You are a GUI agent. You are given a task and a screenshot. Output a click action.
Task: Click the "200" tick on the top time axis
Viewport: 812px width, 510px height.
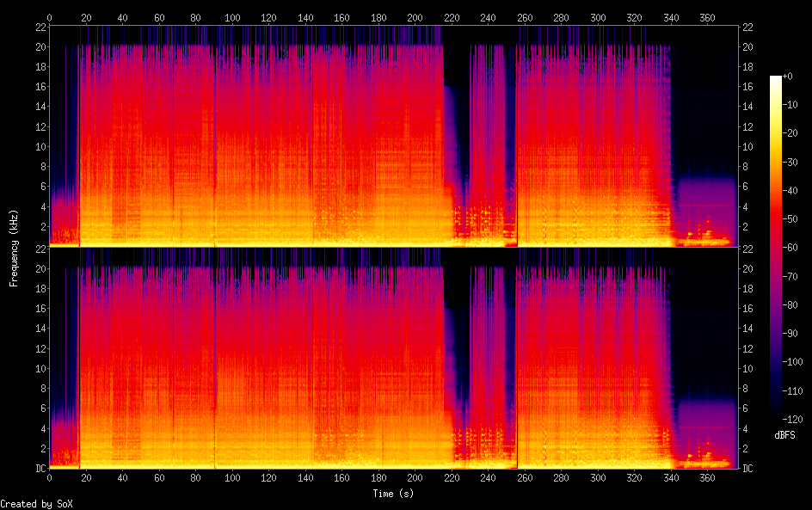tap(415, 17)
